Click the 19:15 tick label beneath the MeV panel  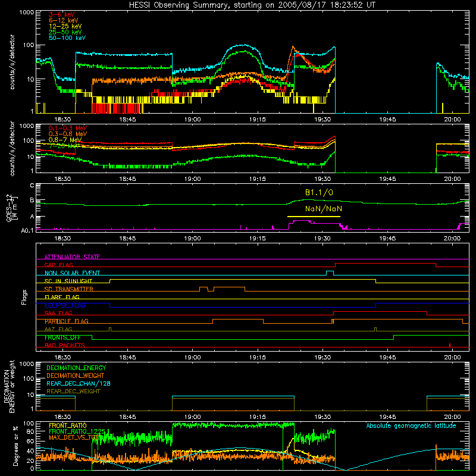coord(258,179)
